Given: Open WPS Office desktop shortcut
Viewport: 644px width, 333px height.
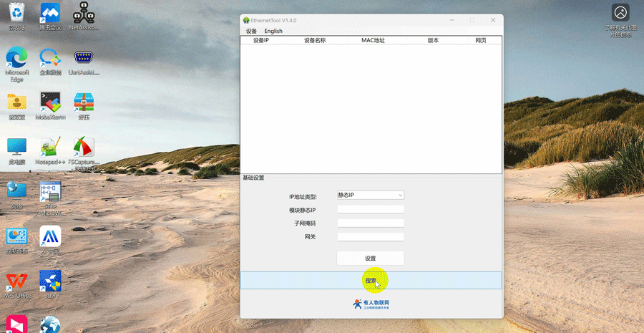Looking at the screenshot, I should click(16, 281).
